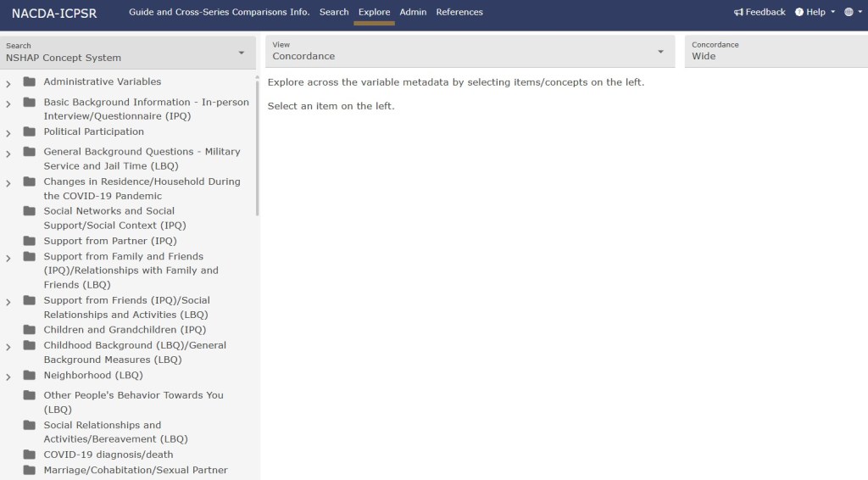Open Guide and Cross-Series Comparisons Info.
Image resolution: width=868 pixels, height=480 pixels.
coord(219,12)
